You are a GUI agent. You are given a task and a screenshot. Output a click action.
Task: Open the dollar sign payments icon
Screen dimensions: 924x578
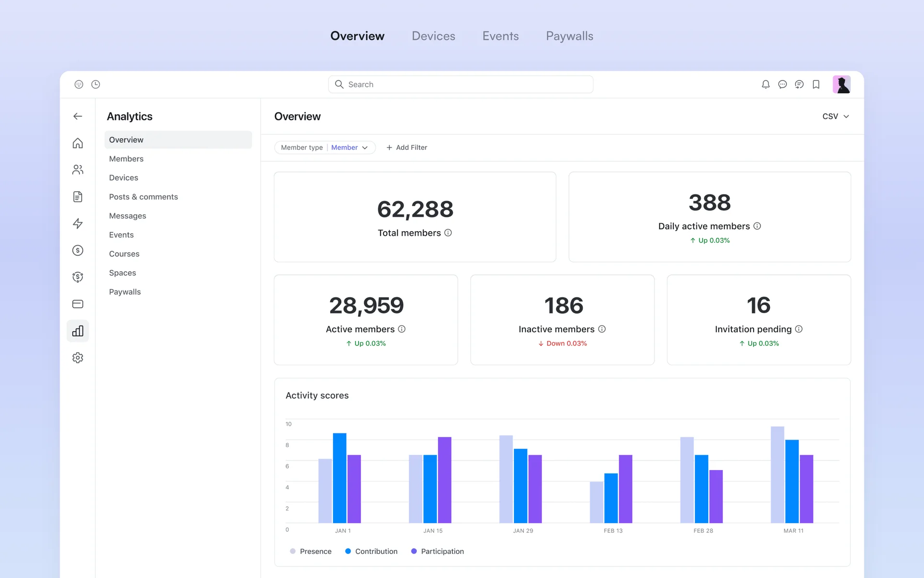point(77,250)
